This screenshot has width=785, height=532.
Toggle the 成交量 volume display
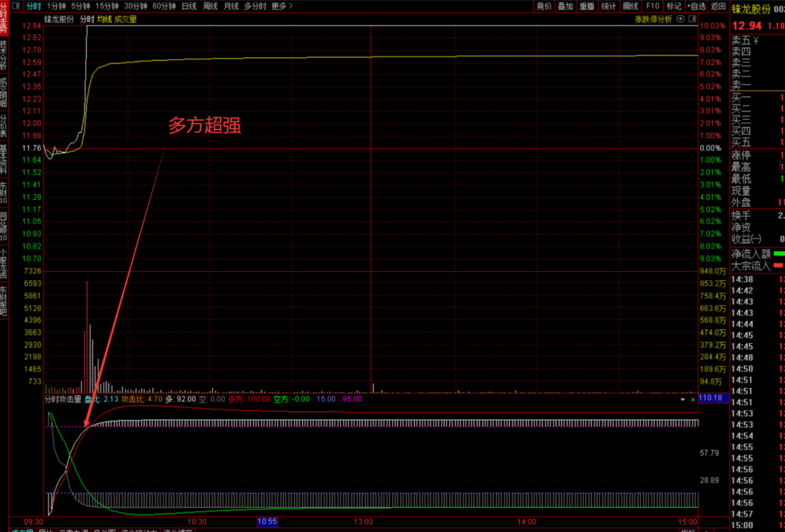(126, 19)
